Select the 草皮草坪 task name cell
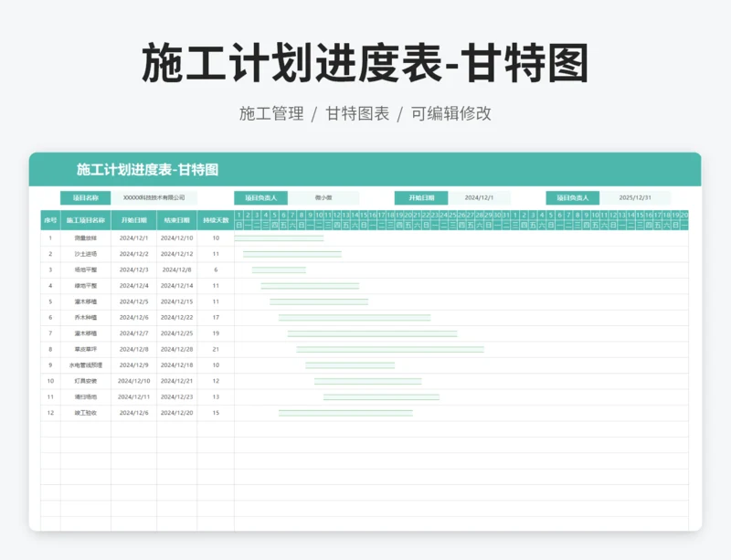731x560 pixels. 86,349
